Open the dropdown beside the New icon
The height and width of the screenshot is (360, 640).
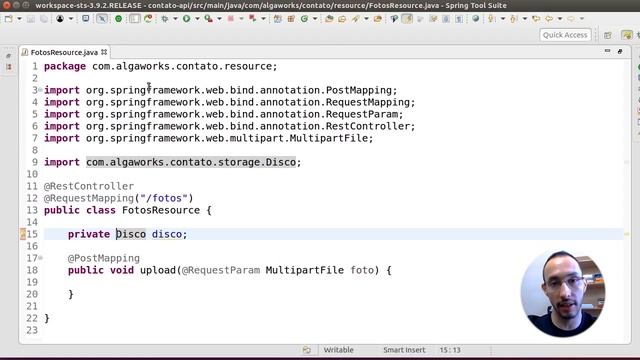click(19, 19)
